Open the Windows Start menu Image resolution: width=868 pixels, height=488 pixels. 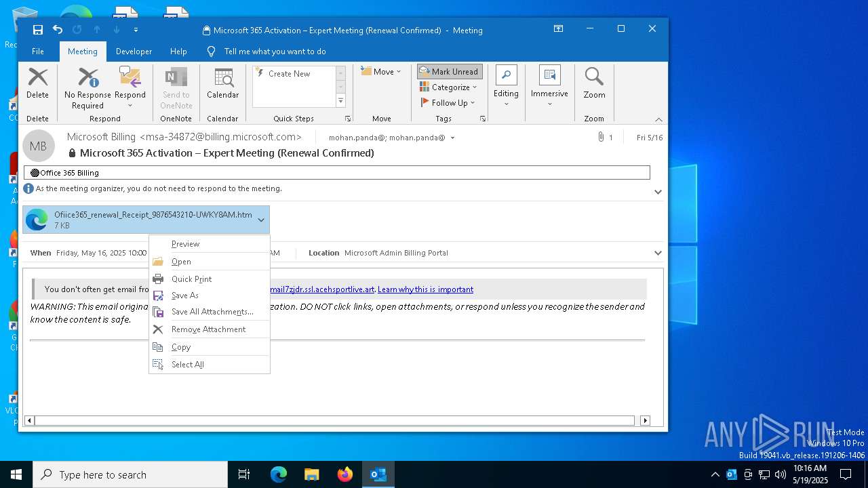[x=16, y=474]
